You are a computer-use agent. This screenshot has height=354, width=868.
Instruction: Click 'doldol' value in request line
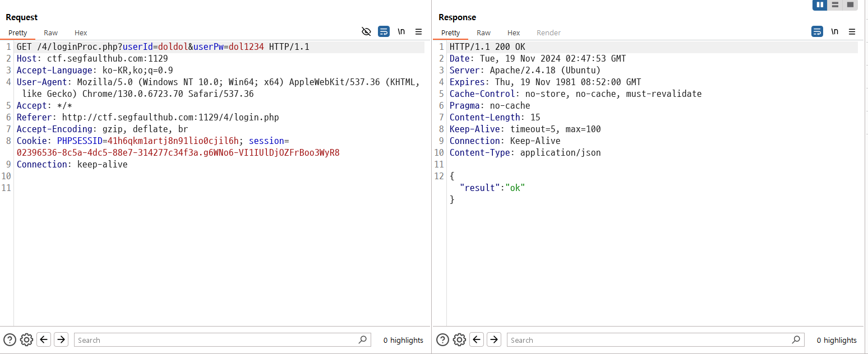tap(173, 47)
